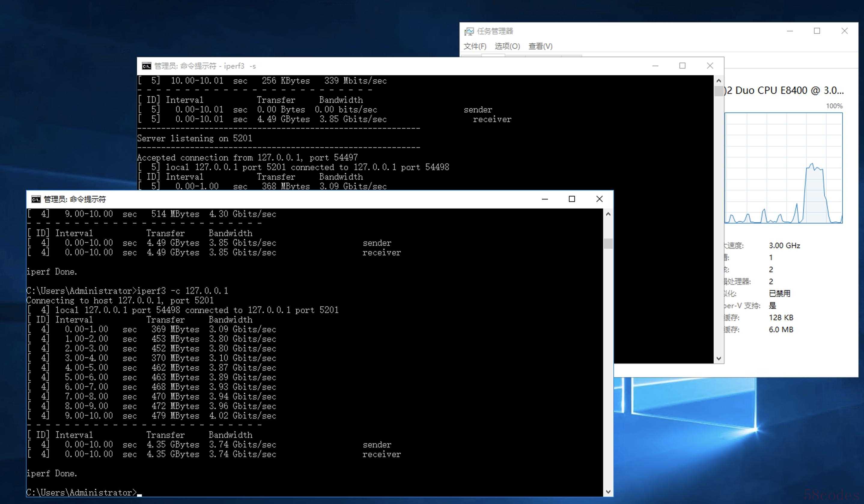Open the 查看(V) menu
The width and height of the screenshot is (864, 504).
pos(540,46)
